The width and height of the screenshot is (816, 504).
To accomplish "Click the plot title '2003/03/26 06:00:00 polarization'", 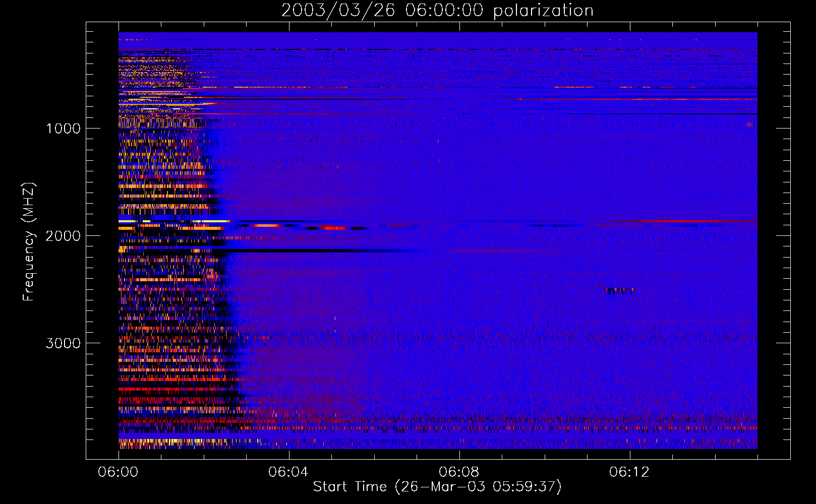I will pyautogui.click(x=437, y=10).
